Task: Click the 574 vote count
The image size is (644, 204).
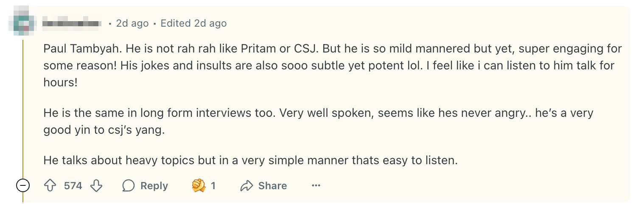Action: (x=73, y=186)
